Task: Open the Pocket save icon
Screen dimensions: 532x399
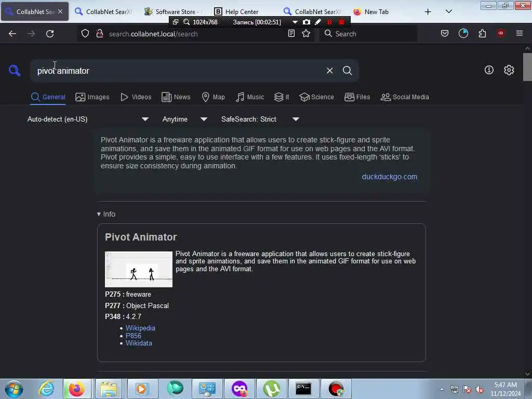Action: pyautogui.click(x=445, y=33)
